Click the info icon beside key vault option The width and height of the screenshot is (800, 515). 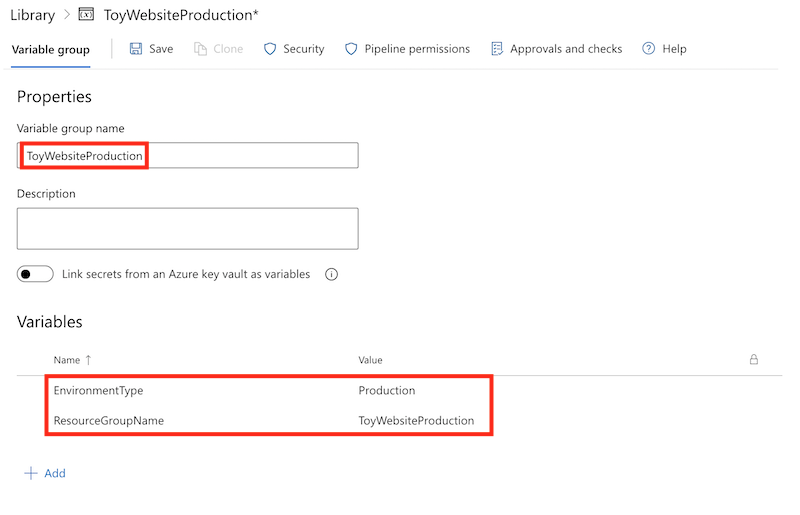[x=332, y=275]
